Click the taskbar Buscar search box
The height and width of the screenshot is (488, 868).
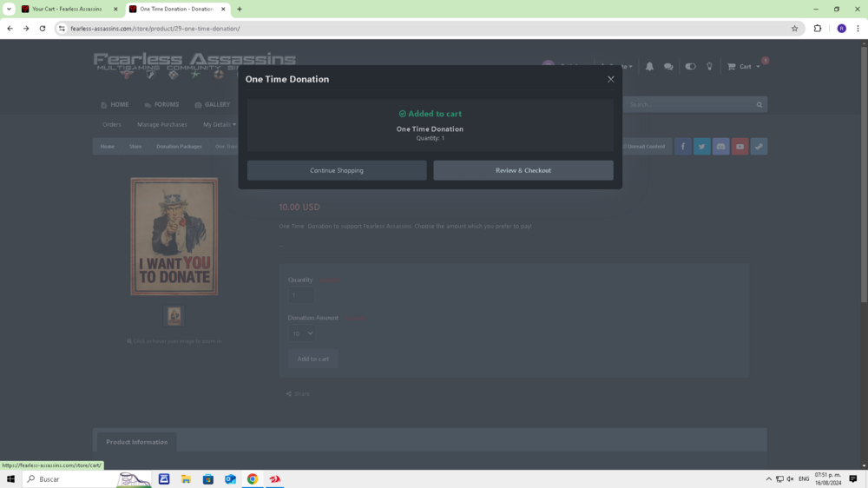click(x=87, y=479)
